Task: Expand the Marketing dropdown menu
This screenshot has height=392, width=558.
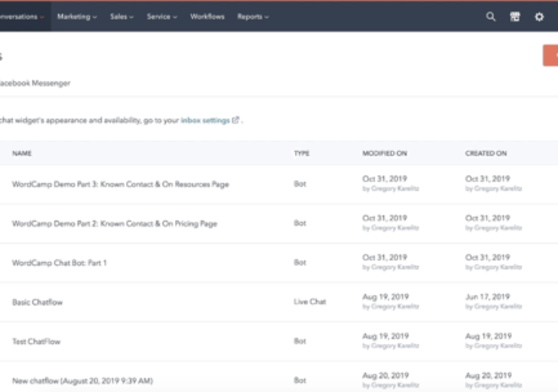Action: tap(77, 17)
